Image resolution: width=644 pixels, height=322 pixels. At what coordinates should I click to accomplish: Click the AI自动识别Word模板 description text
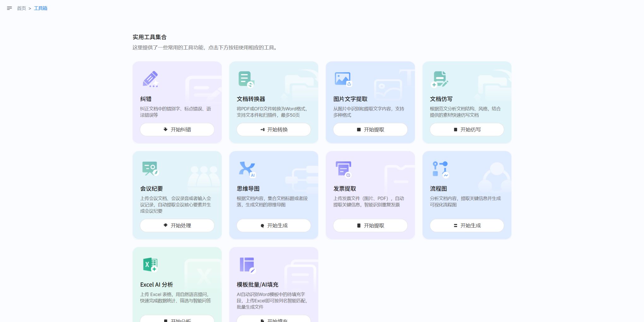pos(272,301)
